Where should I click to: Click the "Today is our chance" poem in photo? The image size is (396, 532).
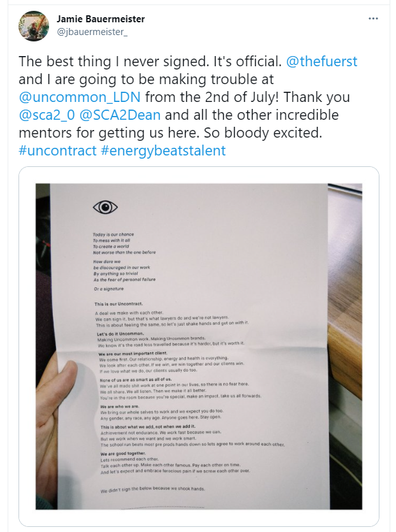114,234
